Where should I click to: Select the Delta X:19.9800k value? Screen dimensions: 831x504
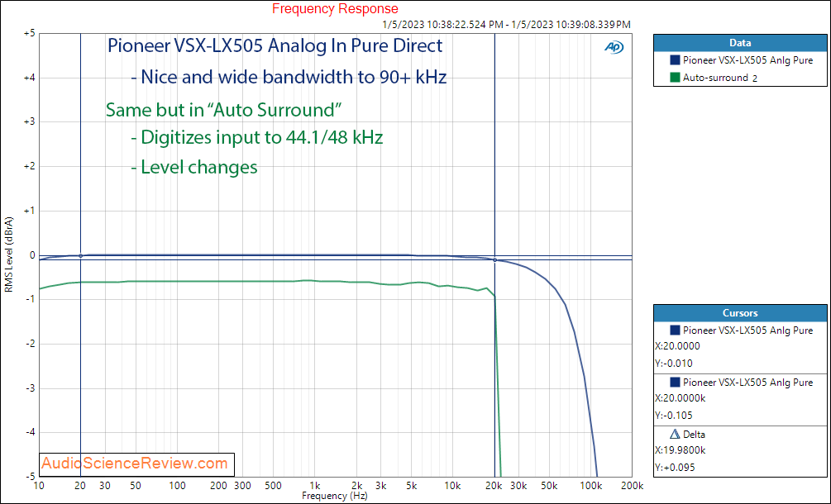pos(680,450)
